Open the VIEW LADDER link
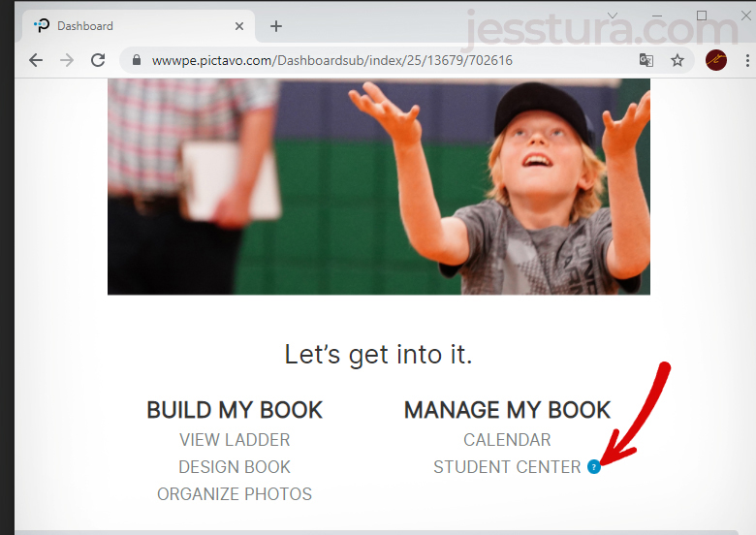The width and height of the screenshot is (756, 535). pos(235,440)
